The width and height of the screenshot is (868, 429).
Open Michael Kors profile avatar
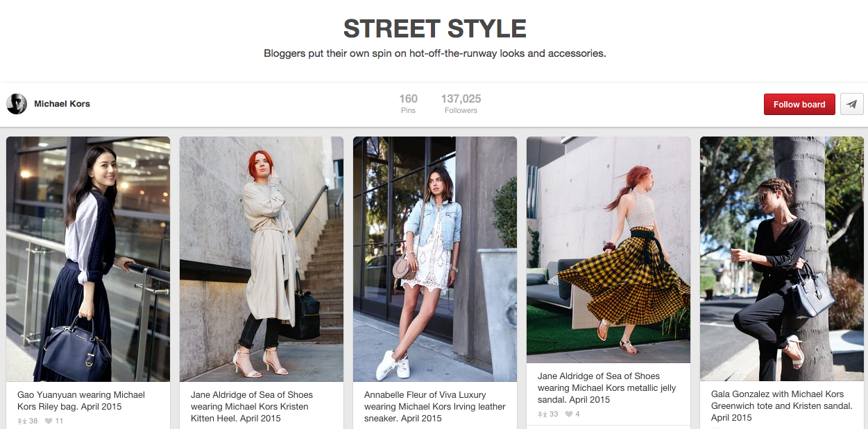point(17,104)
